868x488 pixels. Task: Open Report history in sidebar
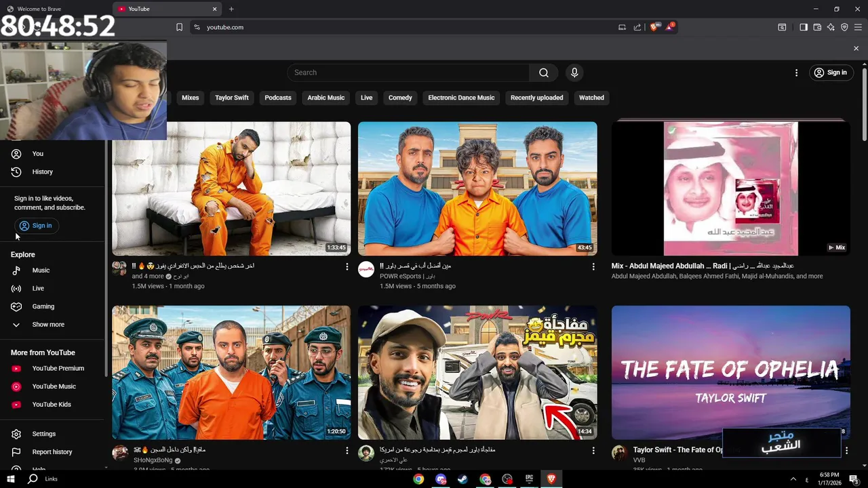(53, 452)
